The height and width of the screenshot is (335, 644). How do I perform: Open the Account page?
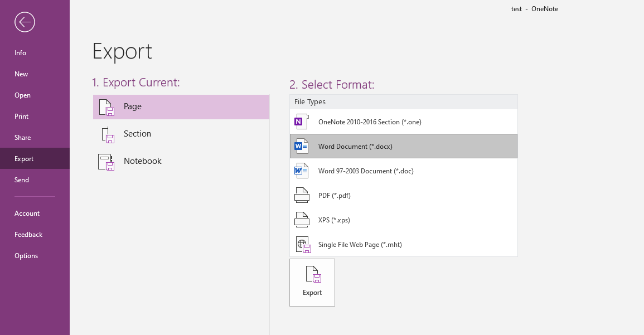click(35, 213)
